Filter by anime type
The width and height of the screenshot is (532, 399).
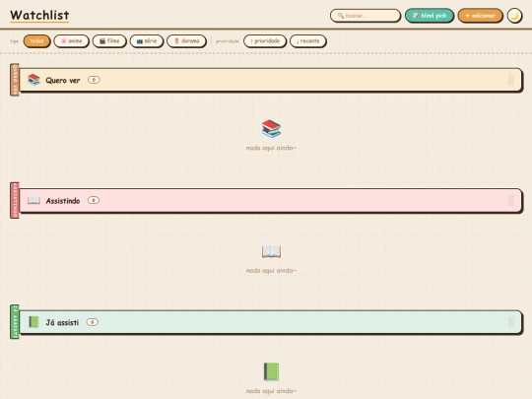71,41
